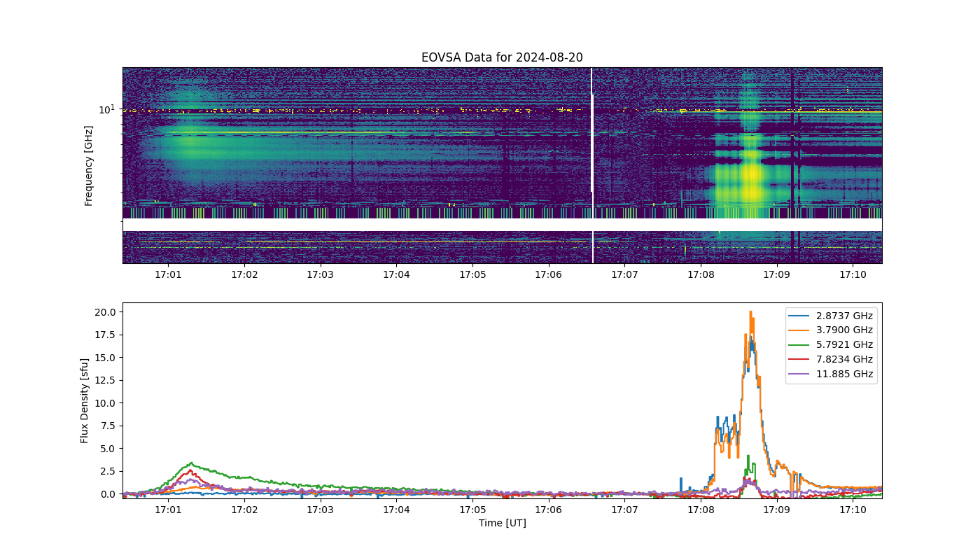Viewport: 980px width, 560px height.
Task: Select the 11.885 GHz legend entry
Action: [832, 374]
